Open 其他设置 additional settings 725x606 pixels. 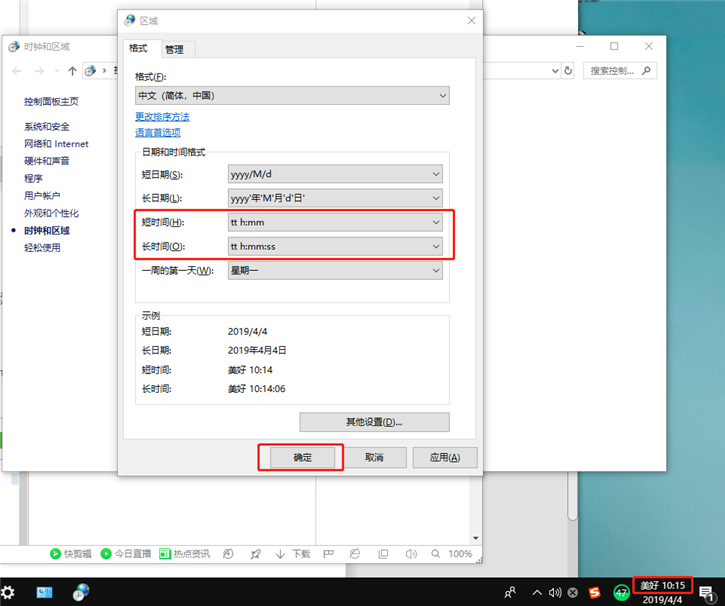click(375, 422)
